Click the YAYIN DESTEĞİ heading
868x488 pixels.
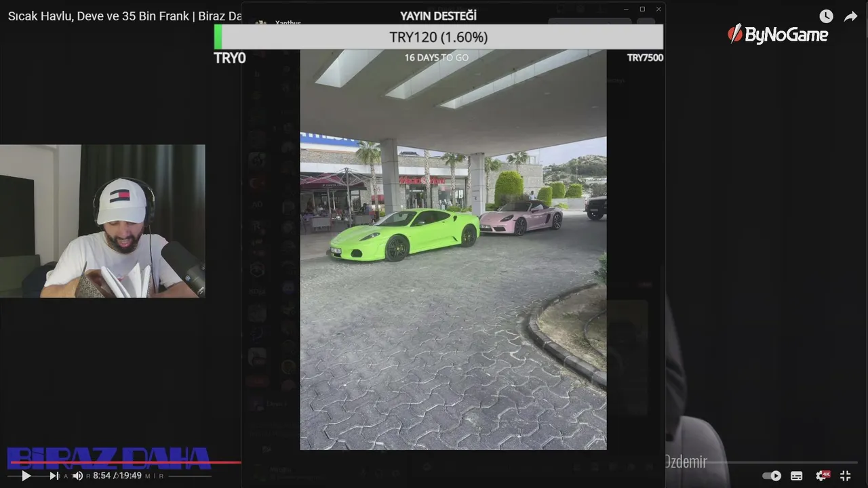pos(438,16)
